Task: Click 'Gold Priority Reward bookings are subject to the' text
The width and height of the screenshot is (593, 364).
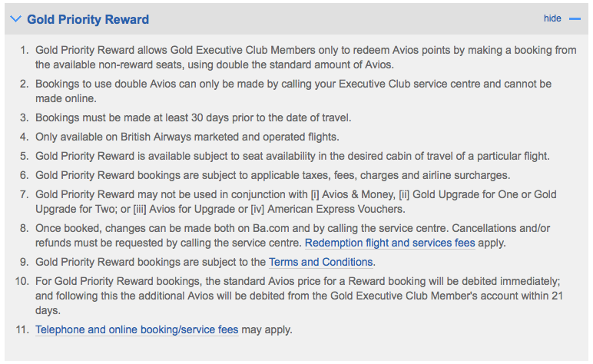Action: [x=151, y=262]
